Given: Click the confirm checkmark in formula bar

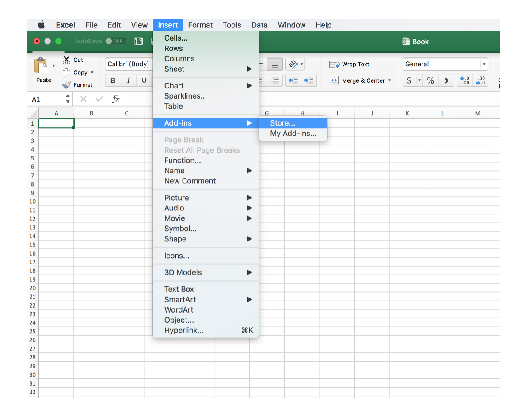Looking at the screenshot, I should 99,99.
